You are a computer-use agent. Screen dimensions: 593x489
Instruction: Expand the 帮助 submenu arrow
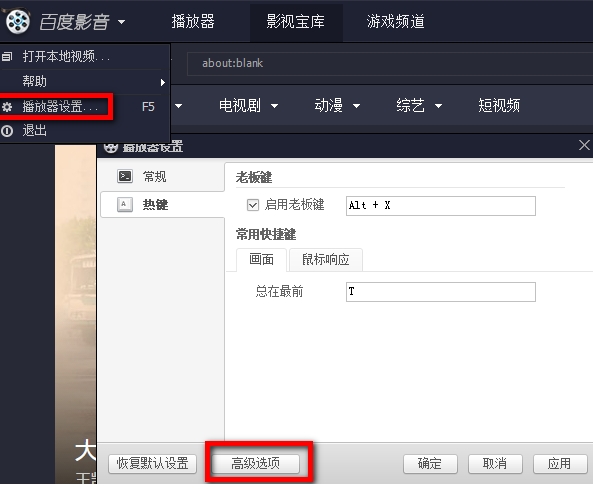(x=163, y=82)
